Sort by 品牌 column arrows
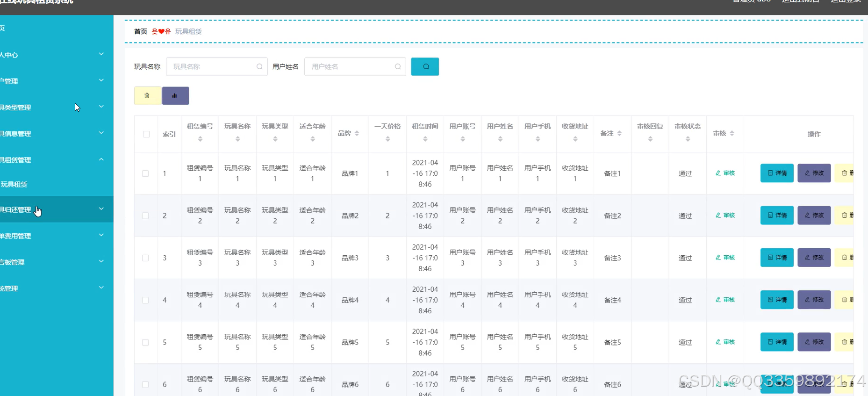Screen dimensions: 868x396 357,133
